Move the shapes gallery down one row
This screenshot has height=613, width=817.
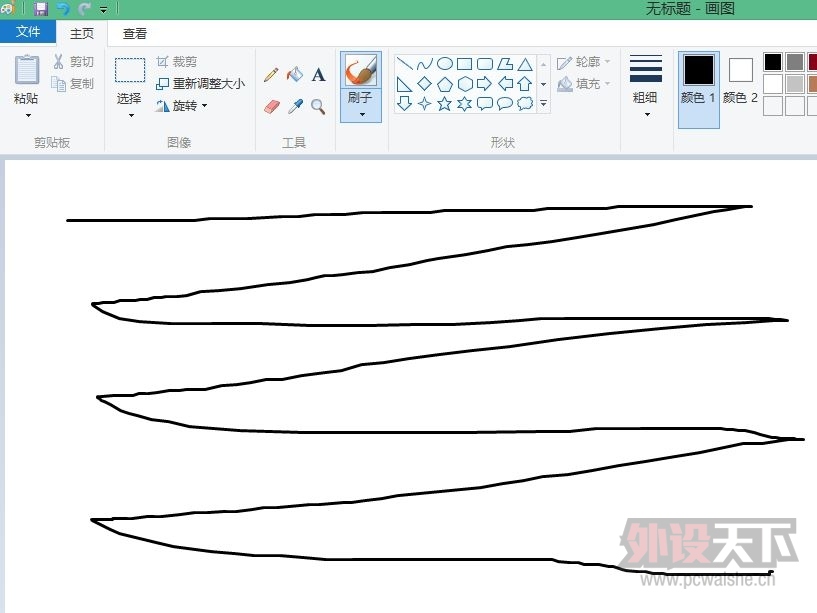[543, 84]
